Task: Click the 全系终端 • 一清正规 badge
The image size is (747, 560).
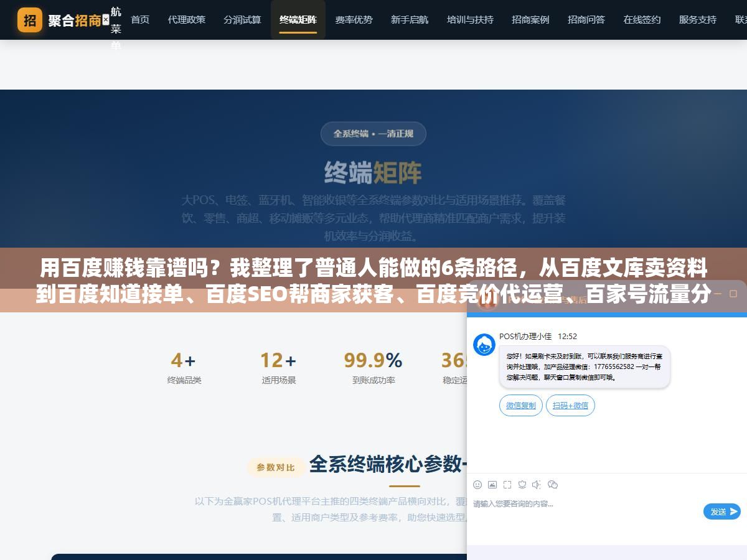Action: coord(374,133)
